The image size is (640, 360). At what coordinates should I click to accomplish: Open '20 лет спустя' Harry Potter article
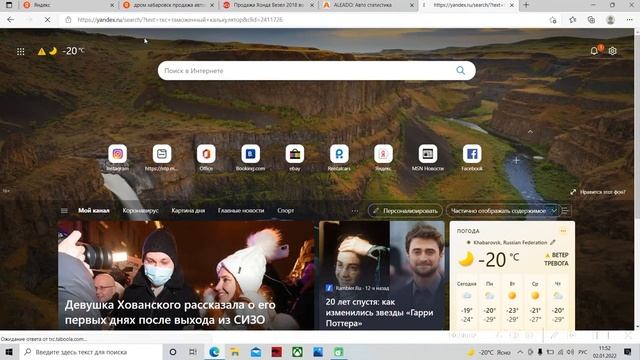[382, 275]
